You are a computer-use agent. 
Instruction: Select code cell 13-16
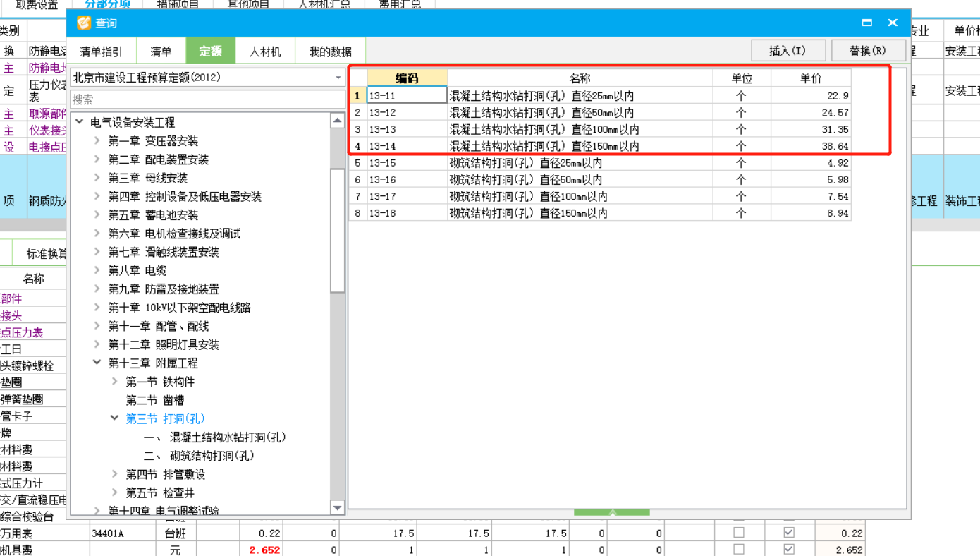tap(407, 180)
